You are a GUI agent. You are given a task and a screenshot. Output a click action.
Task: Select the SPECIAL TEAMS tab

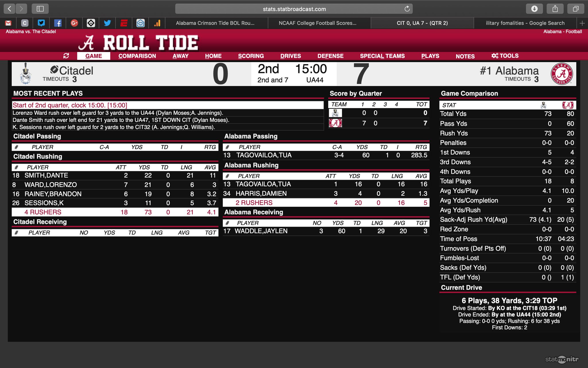pyautogui.click(x=382, y=56)
